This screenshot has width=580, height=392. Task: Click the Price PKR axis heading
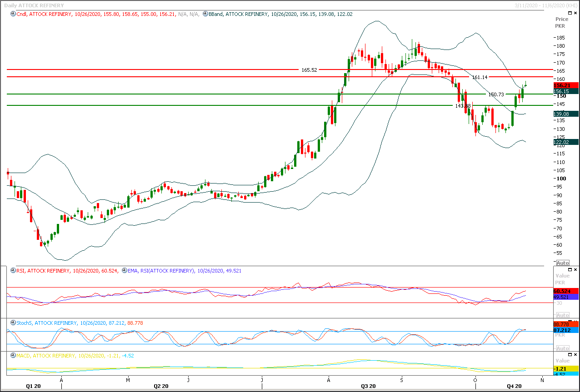click(562, 23)
